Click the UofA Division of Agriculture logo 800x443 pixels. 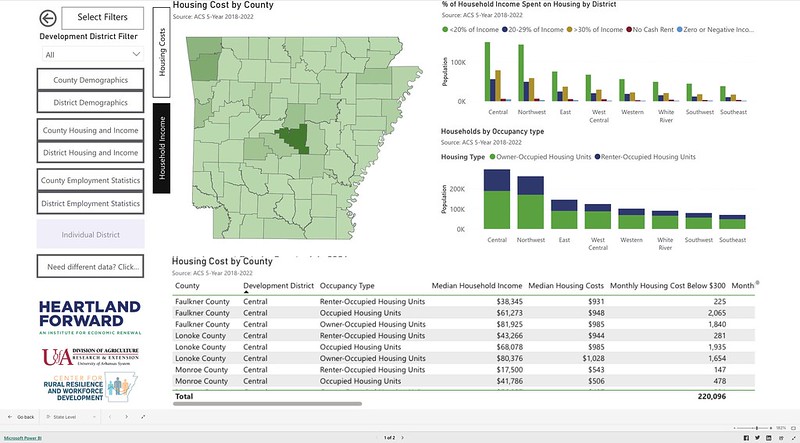point(90,357)
